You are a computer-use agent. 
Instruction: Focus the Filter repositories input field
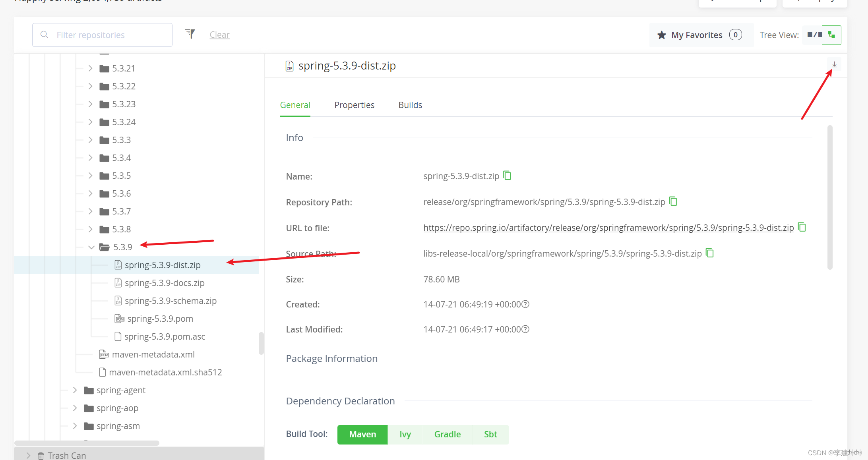(x=102, y=35)
